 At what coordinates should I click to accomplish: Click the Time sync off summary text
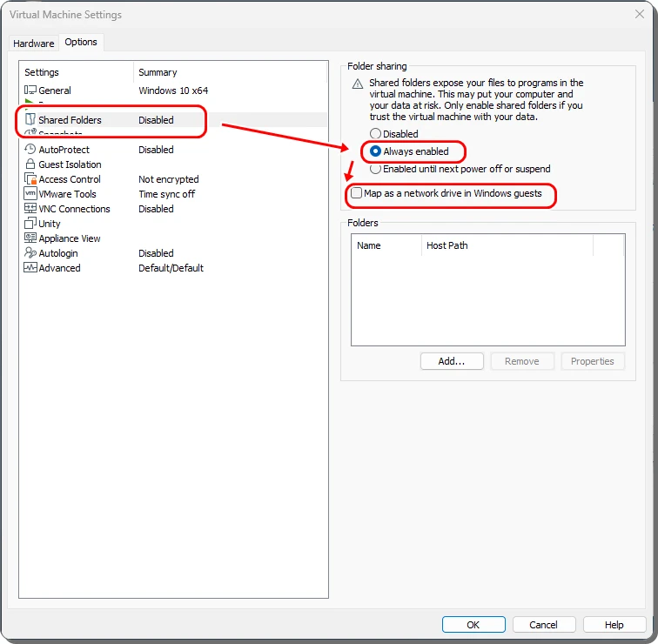coord(166,194)
